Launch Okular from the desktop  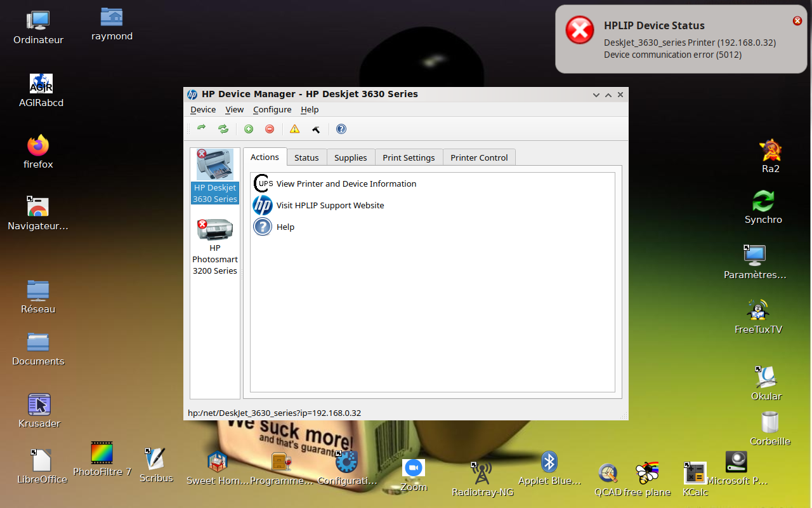766,384
